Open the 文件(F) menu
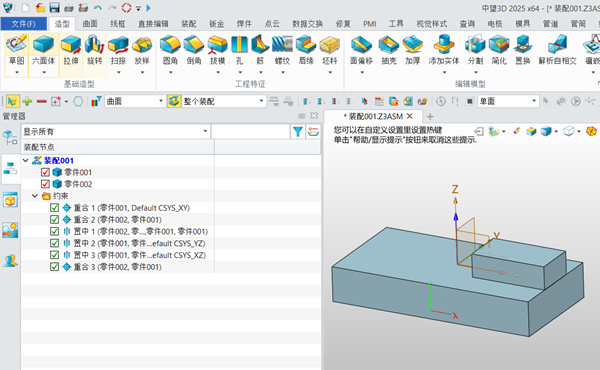Viewport: 600px width, 370px height. tap(24, 24)
